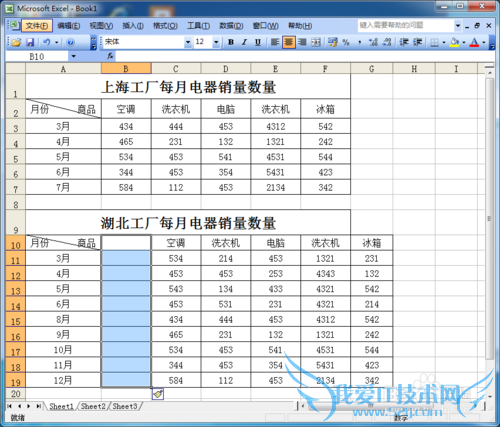This screenshot has height=427, width=500.
Task: Select the column B header
Action: (x=126, y=69)
